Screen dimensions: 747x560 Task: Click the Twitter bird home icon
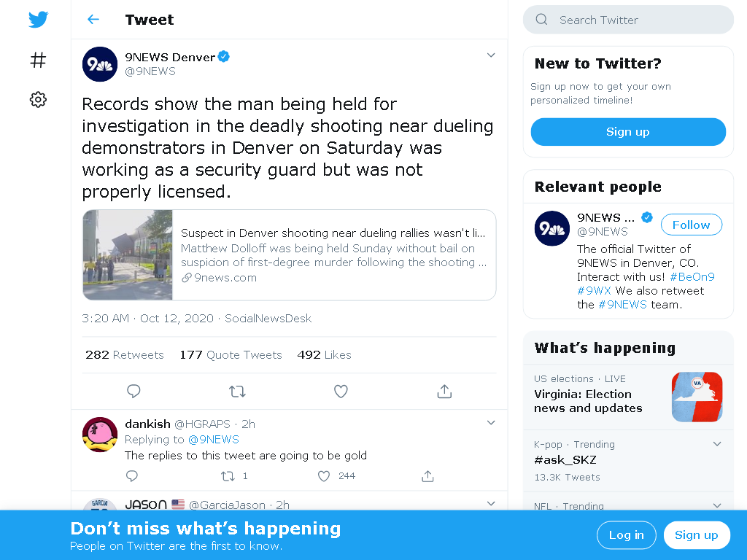coord(38,20)
